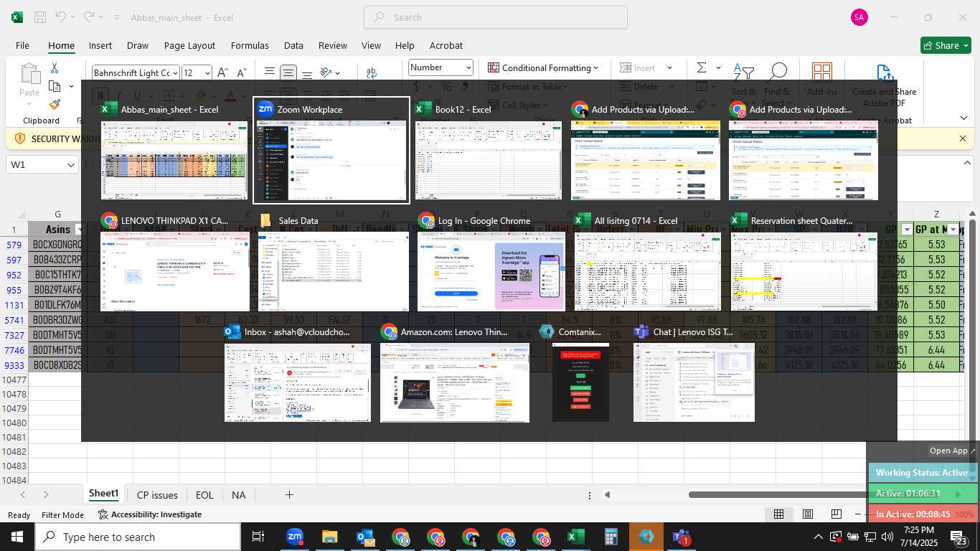Open Outlook from the taskbar
Screen dimensions: 980x551
[365, 537]
